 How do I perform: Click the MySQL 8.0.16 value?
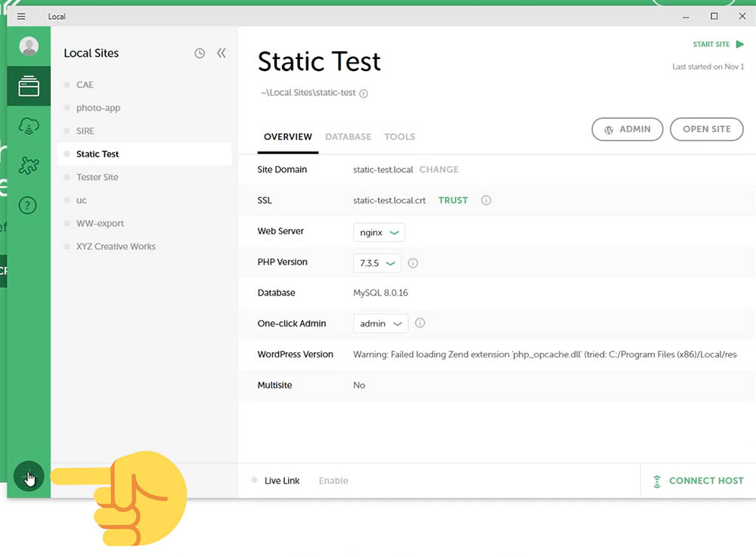click(x=380, y=293)
